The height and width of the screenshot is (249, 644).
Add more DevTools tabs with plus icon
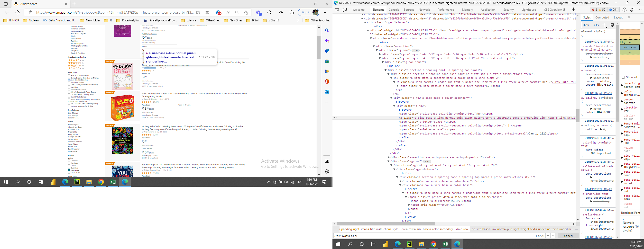[573, 9]
